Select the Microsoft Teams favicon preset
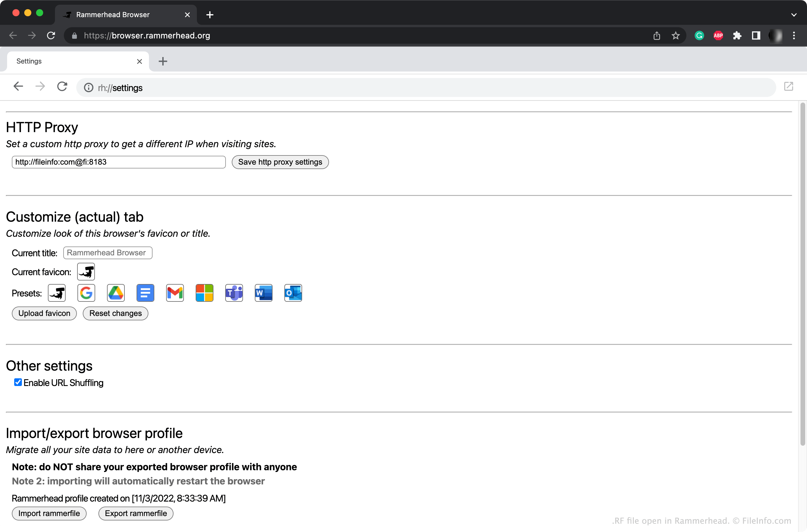Viewport: 807px width, 532px height. (x=234, y=293)
